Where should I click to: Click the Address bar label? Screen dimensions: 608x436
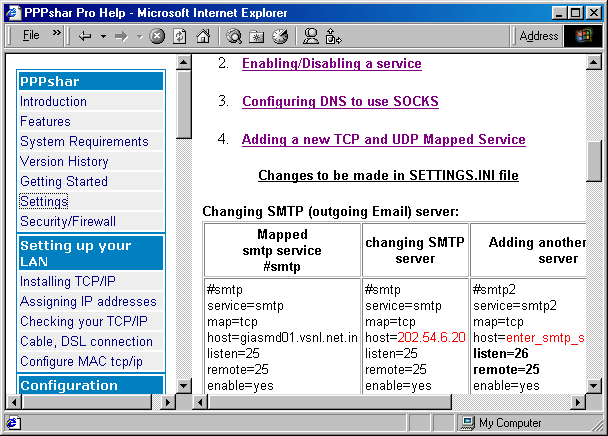click(x=539, y=36)
